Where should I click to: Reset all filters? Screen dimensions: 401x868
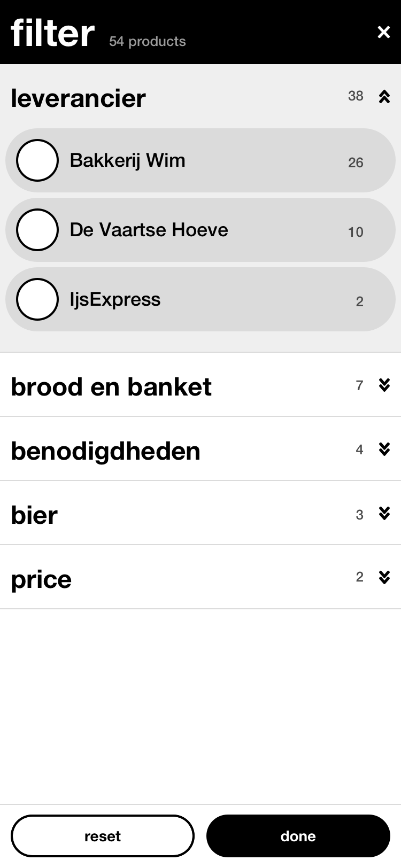pyautogui.click(x=103, y=836)
